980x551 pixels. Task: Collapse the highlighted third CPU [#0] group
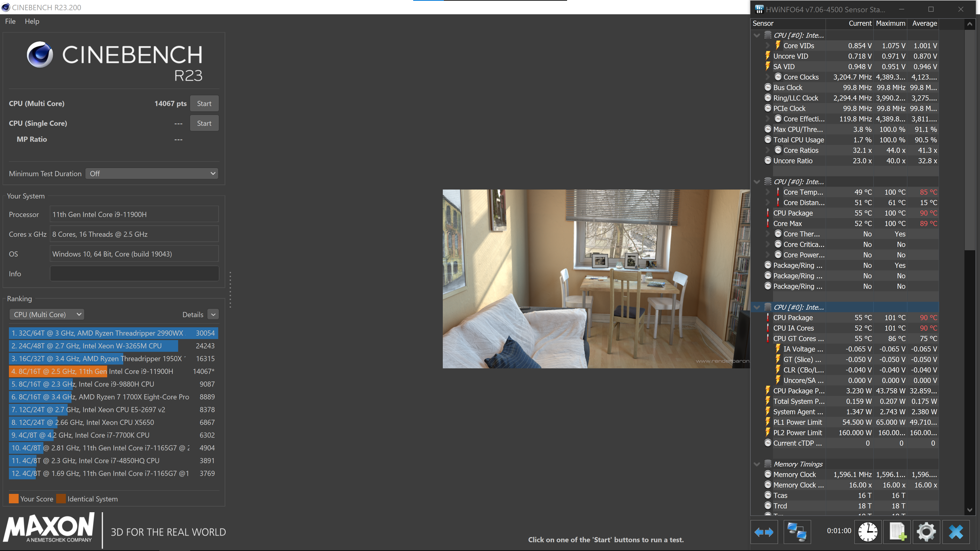coord(757,307)
